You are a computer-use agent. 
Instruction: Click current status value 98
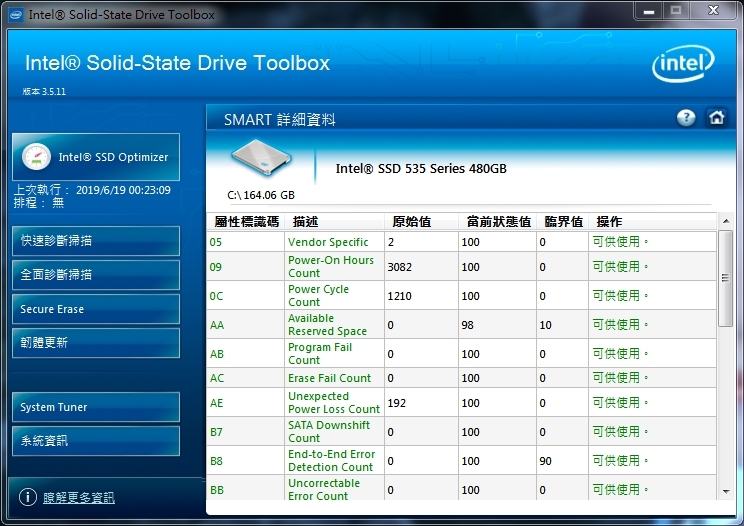467,325
